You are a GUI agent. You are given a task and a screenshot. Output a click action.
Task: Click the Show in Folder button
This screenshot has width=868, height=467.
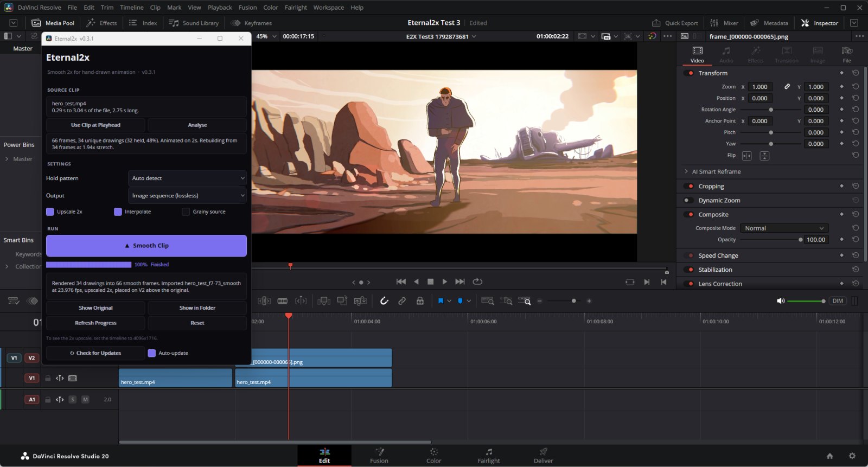coord(197,308)
